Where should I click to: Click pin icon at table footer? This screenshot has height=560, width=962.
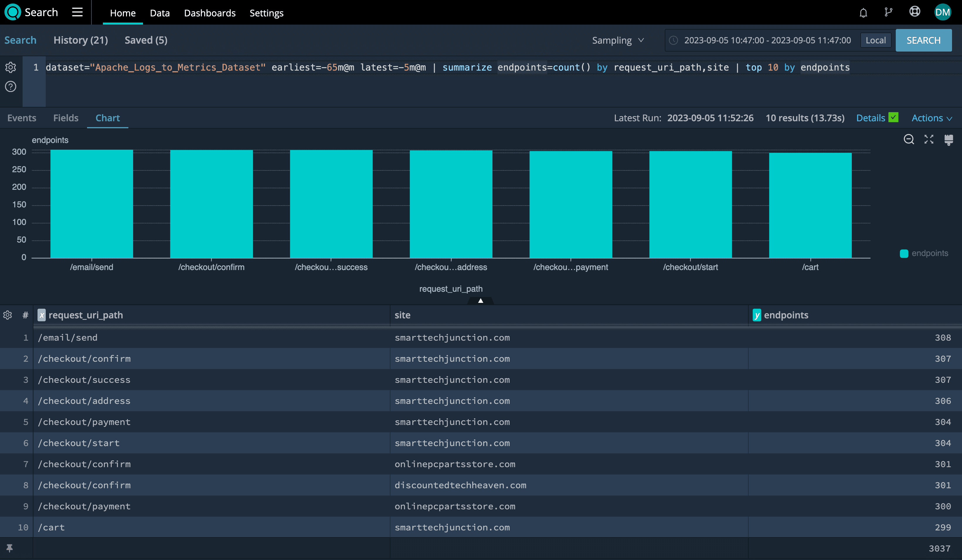point(10,548)
